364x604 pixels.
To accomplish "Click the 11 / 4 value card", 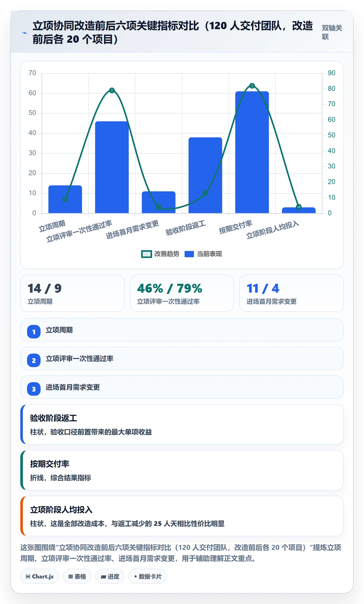I will [291, 293].
